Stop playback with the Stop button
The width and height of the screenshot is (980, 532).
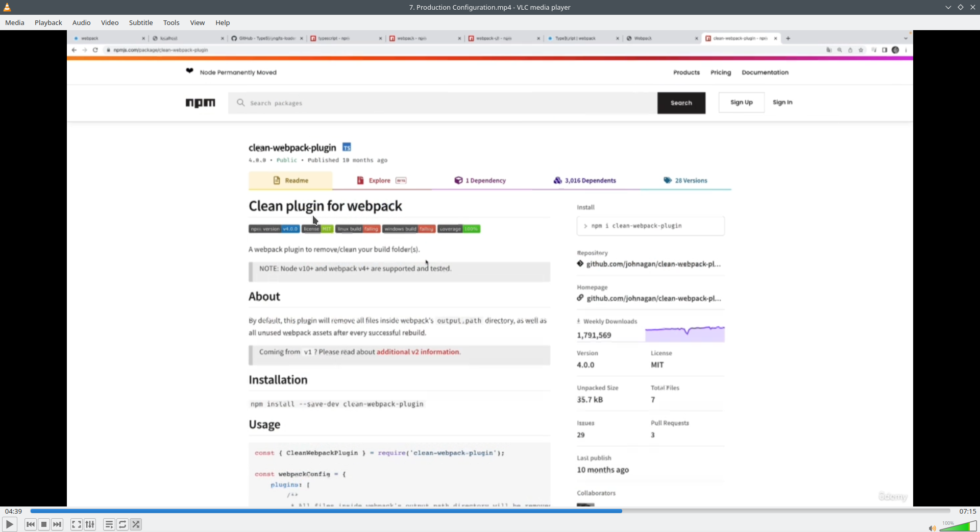(x=44, y=524)
